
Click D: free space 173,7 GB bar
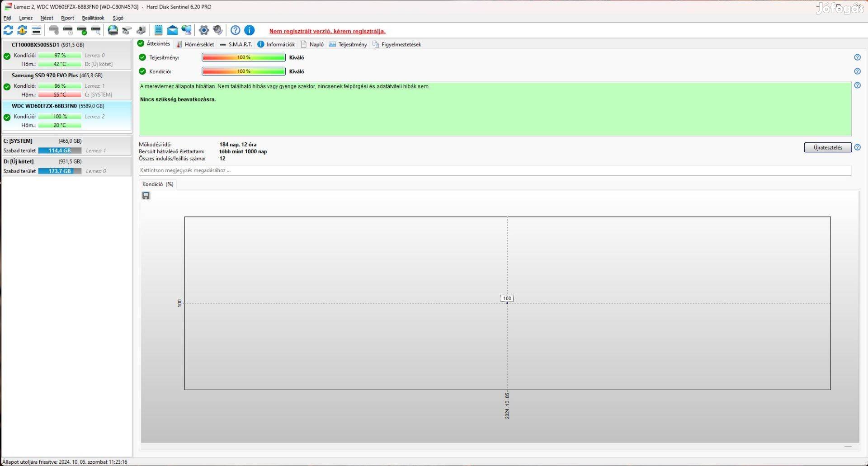(x=60, y=171)
